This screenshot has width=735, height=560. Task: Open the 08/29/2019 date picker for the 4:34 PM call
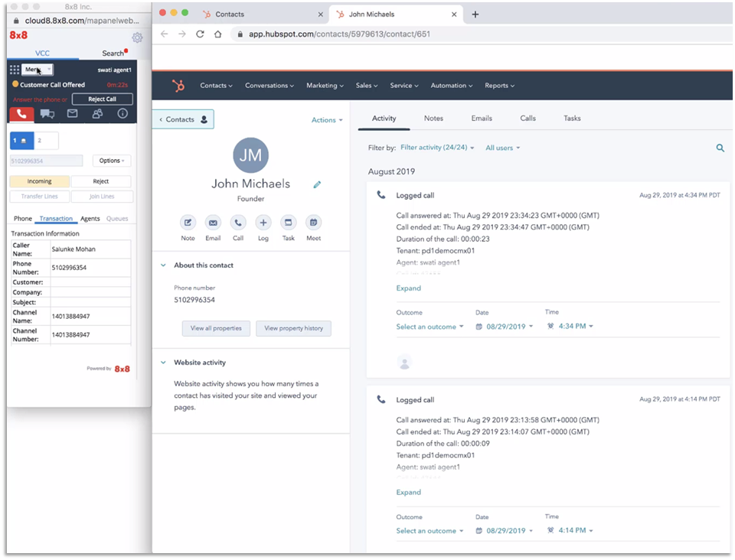pyautogui.click(x=505, y=327)
